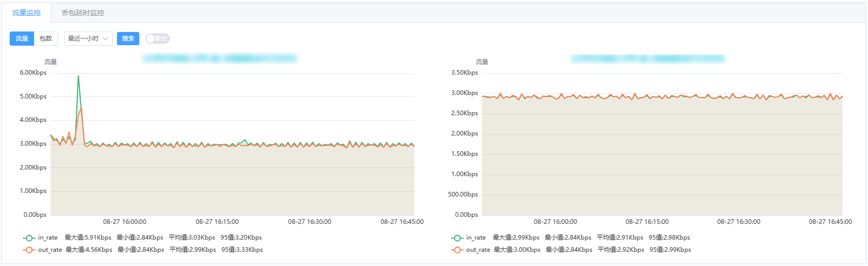Click the green in_rate marker in left legend

29,238
